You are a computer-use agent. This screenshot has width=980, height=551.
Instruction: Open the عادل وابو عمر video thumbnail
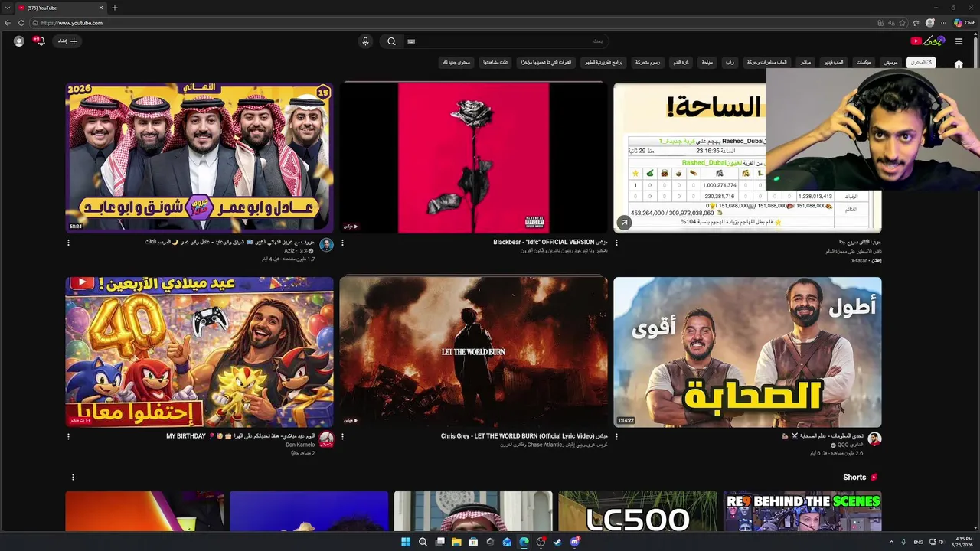click(199, 158)
